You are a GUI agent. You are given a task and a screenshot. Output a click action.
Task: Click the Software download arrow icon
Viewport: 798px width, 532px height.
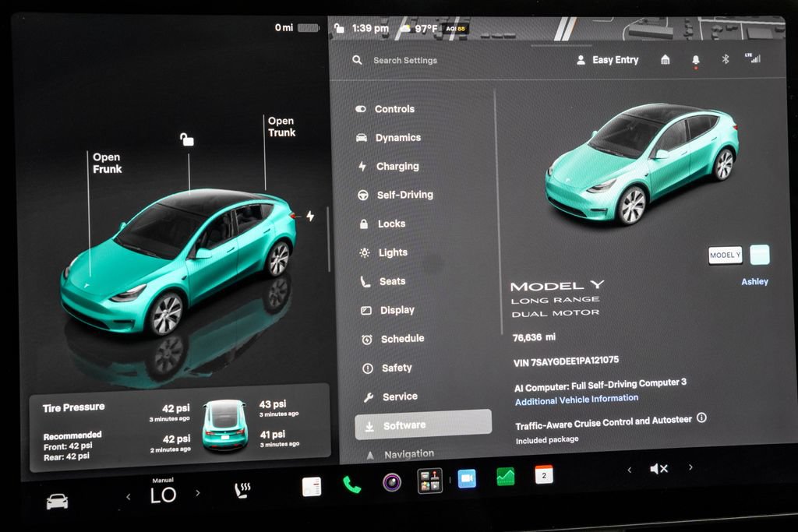369,427
